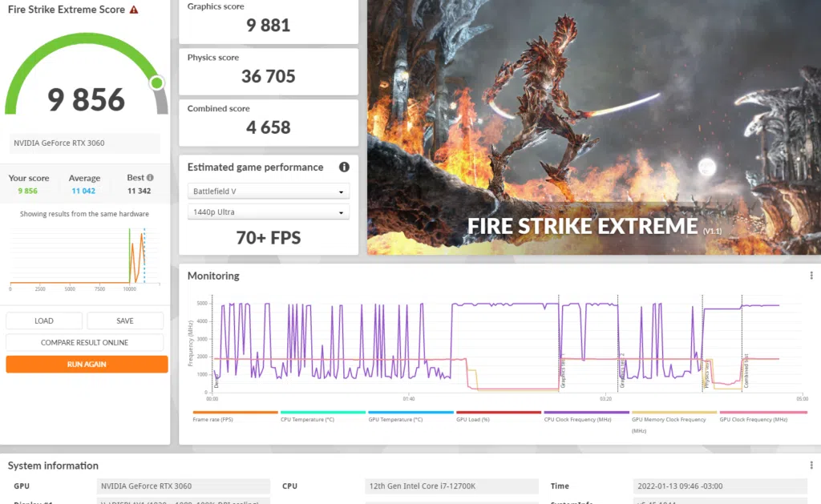This screenshot has width=821, height=504.
Task: Select the System information section header
Action: point(53,466)
